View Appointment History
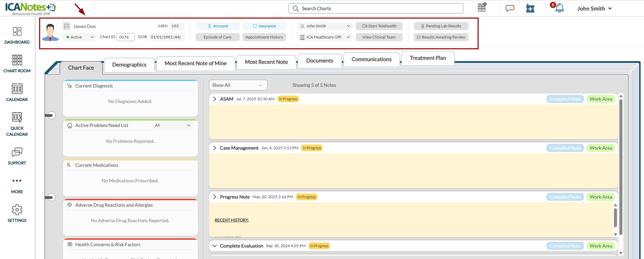Viewport: 644px width, 259px height. [264, 37]
